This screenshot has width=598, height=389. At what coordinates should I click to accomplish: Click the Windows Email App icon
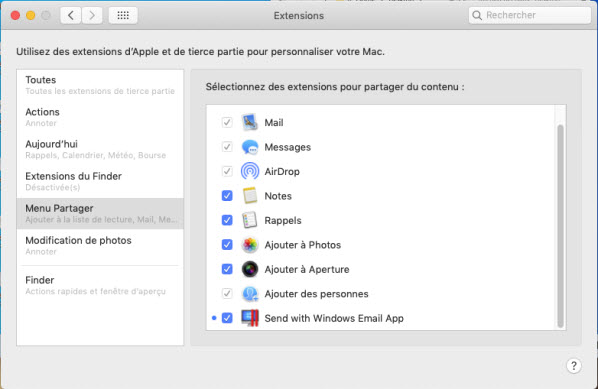(250, 318)
